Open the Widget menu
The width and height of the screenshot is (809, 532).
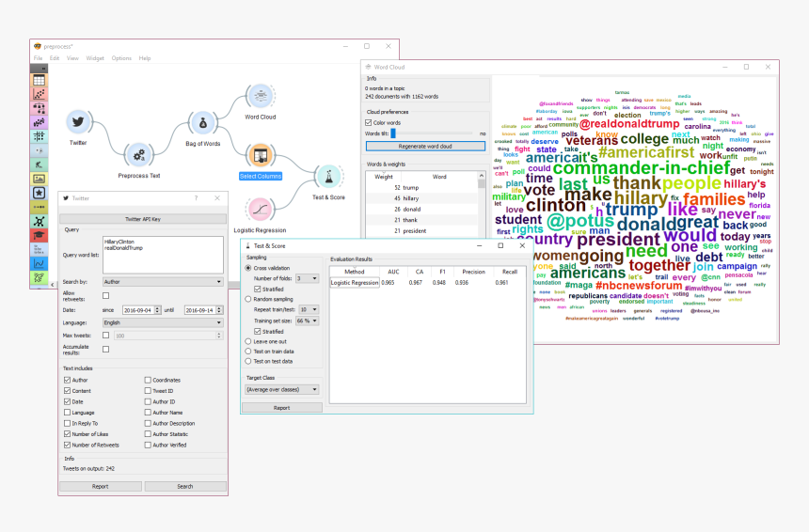tap(95, 58)
